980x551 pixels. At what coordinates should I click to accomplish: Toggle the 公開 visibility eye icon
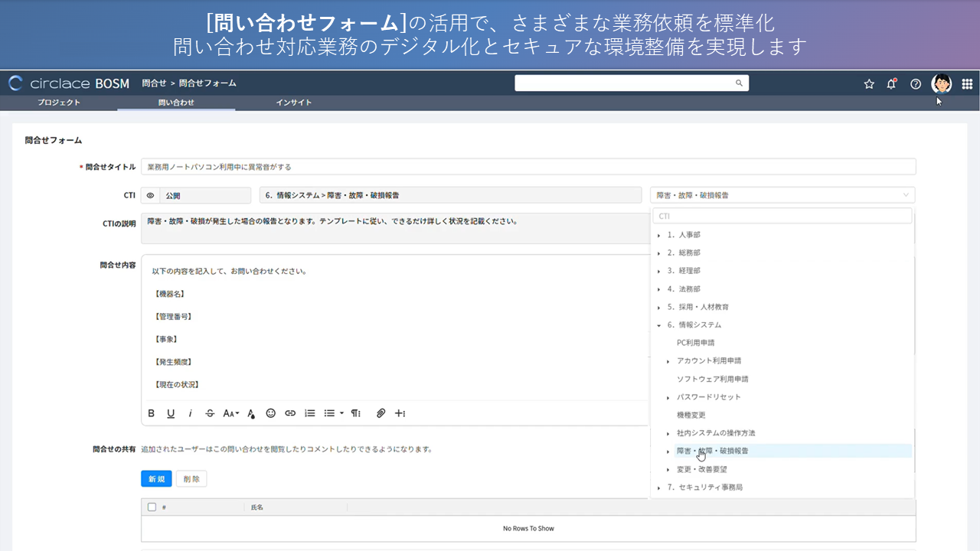150,196
